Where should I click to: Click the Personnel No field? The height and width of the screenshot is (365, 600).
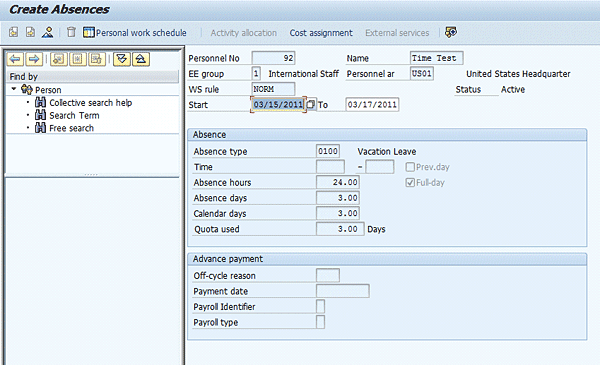click(273, 58)
